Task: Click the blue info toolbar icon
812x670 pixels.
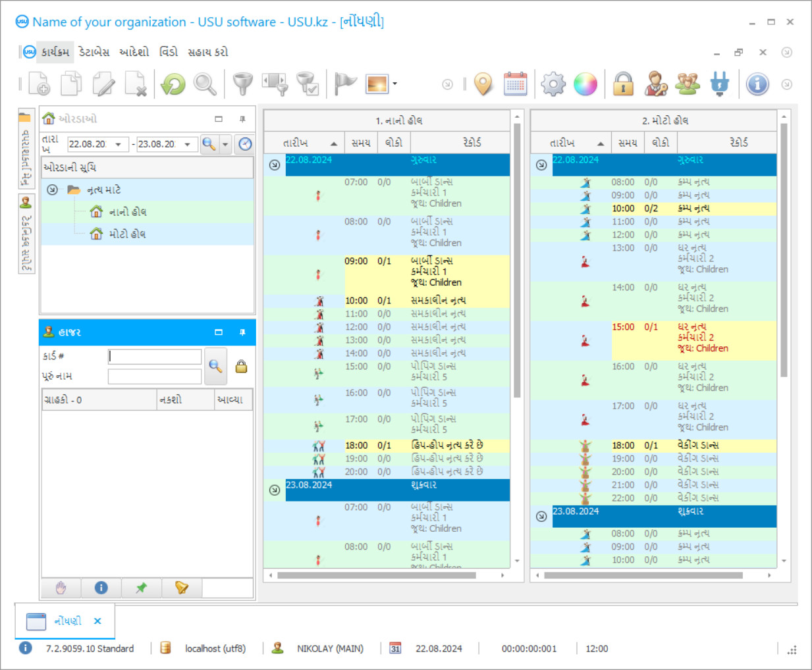Action: [x=757, y=84]
